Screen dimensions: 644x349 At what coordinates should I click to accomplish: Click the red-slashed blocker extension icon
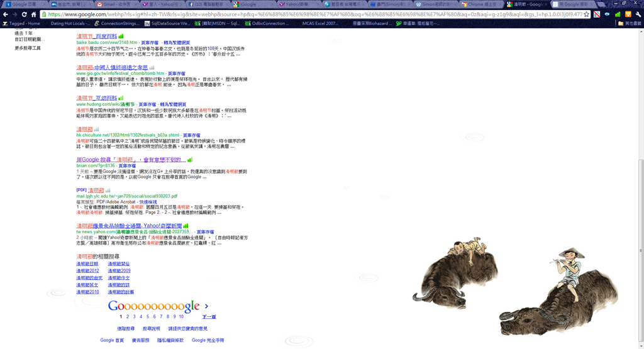pyautogui.click(x=597, y=14)
